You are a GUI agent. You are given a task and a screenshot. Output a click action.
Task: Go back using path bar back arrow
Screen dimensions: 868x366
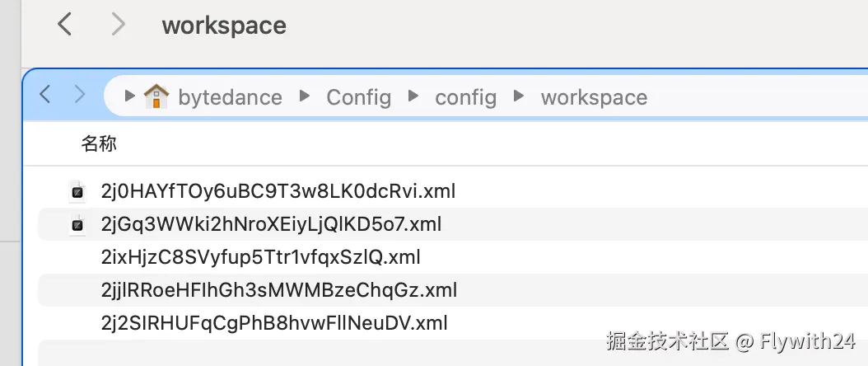45,95
